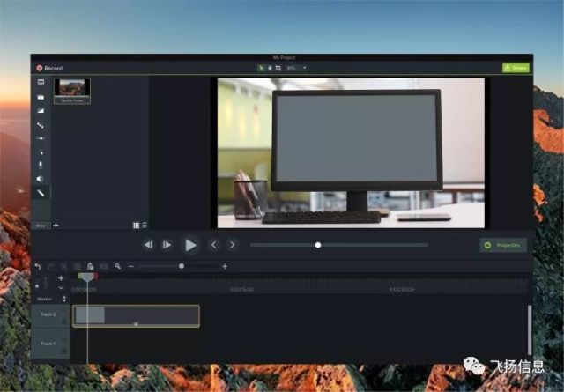Select the clip on Track 2
564x392 pixels.
coord(136,316)
